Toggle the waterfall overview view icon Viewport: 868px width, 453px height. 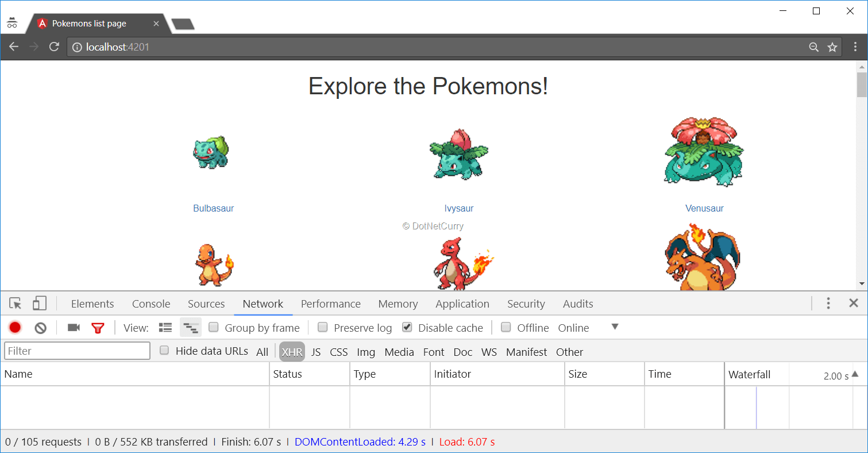click(191, 328)
